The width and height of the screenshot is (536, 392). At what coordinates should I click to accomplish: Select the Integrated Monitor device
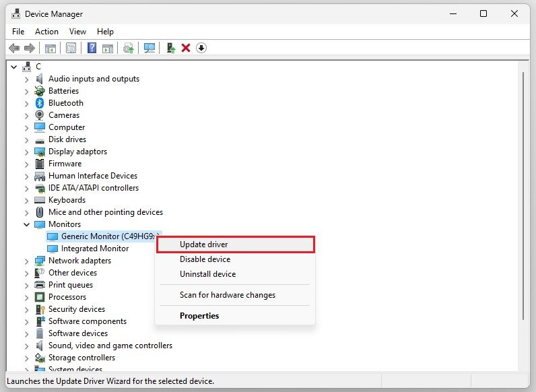click(94, 249)
